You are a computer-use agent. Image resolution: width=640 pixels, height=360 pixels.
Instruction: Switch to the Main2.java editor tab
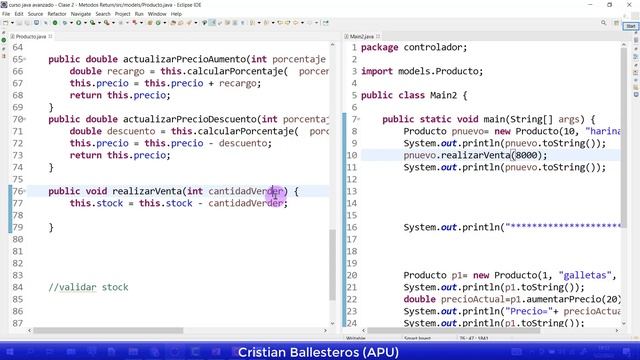click(361, 36)
